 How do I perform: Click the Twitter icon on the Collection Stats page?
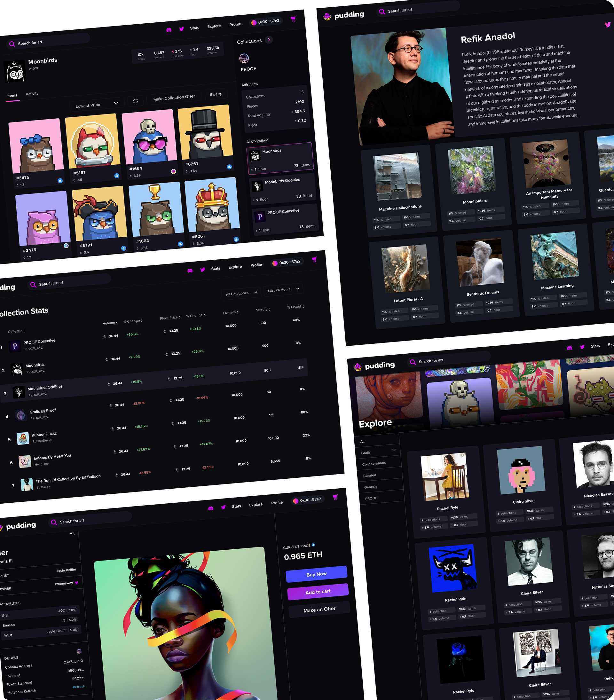click(x=203, y=270)
